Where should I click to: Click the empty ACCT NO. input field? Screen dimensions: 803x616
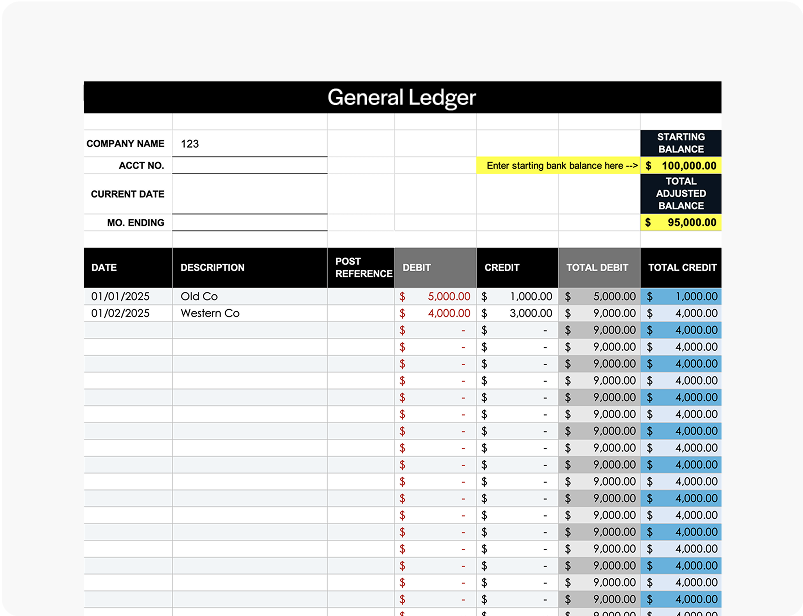(x=249, y=166)
